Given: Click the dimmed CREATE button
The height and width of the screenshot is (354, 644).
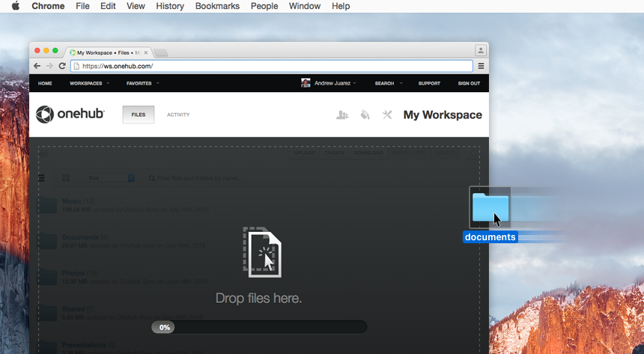Looking at the screenshot, I should 334,153.
